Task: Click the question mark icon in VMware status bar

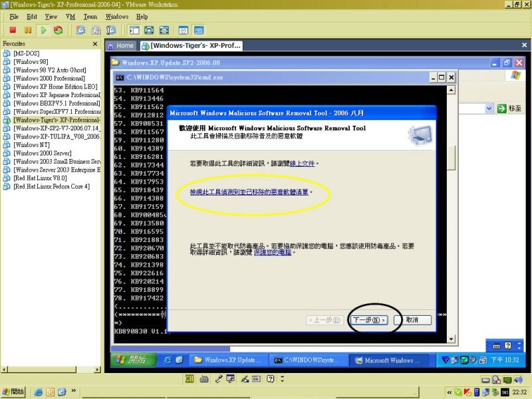Action: (271, 378)
